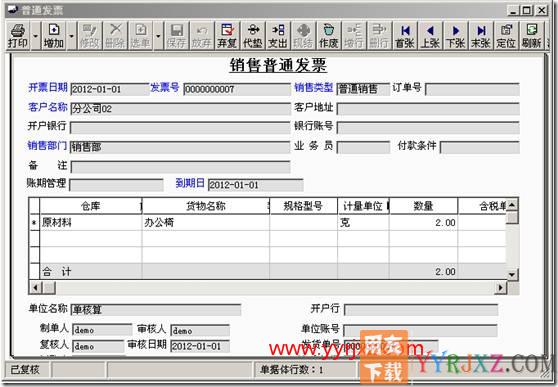This screenshot has height=387, width=558.
Task: Select the 原材料 cell in the table
Action: 91,223
